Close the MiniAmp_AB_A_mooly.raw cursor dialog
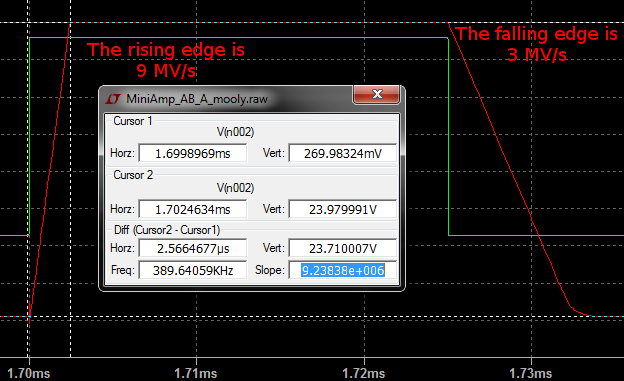 coord(376,94)
